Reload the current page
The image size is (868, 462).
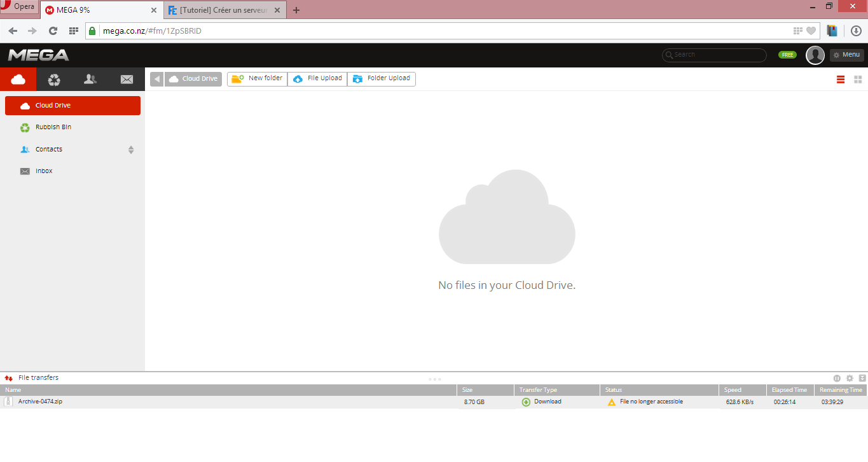coord(53,31)
